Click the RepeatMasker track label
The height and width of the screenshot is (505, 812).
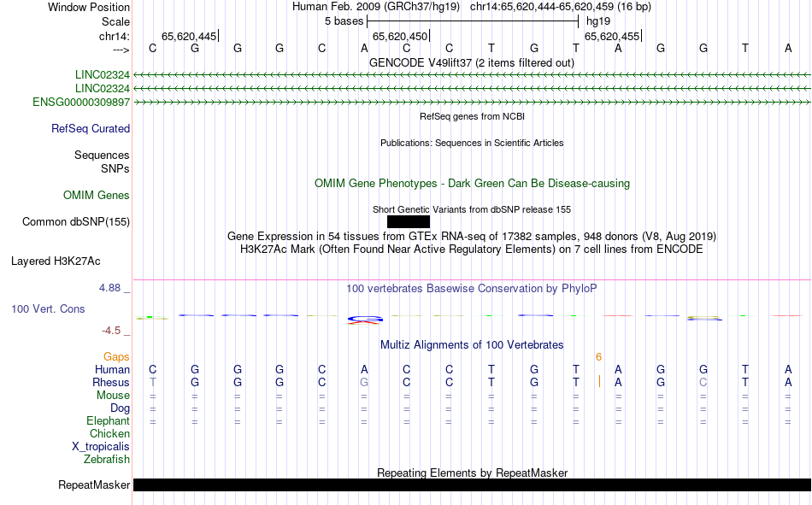tap(94, 484)
